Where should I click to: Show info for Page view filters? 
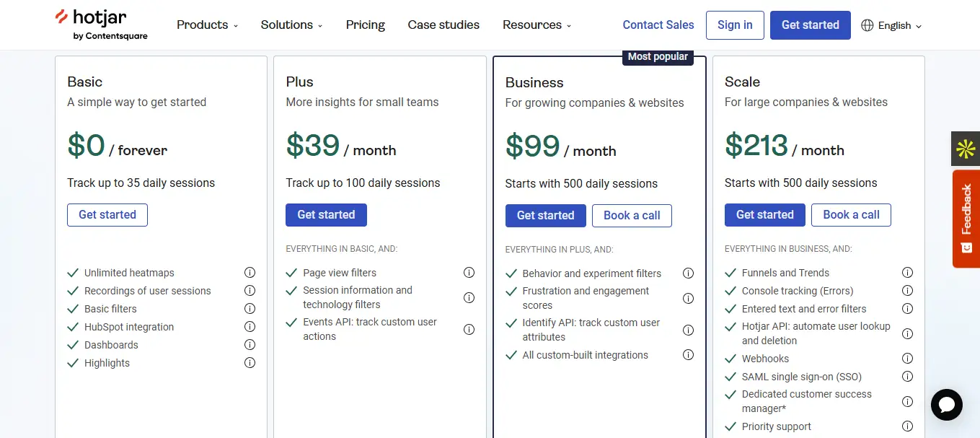click(469, 273)
